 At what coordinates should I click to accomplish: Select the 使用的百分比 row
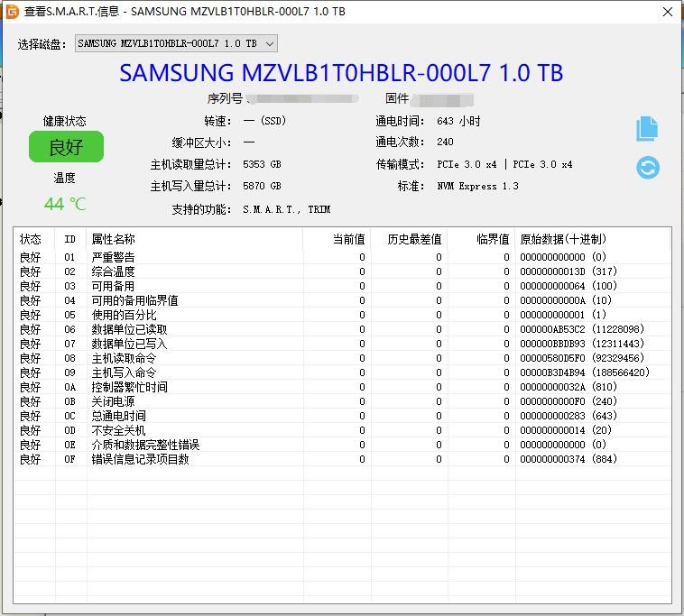pyautogui.click(x=342, y=315)
